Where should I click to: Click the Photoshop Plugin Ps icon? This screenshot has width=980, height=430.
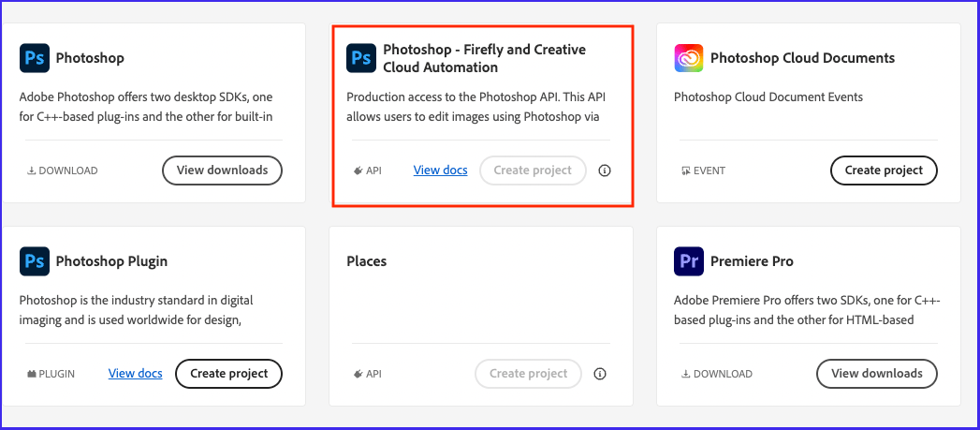pyautogui.click(x=35, y=261)
